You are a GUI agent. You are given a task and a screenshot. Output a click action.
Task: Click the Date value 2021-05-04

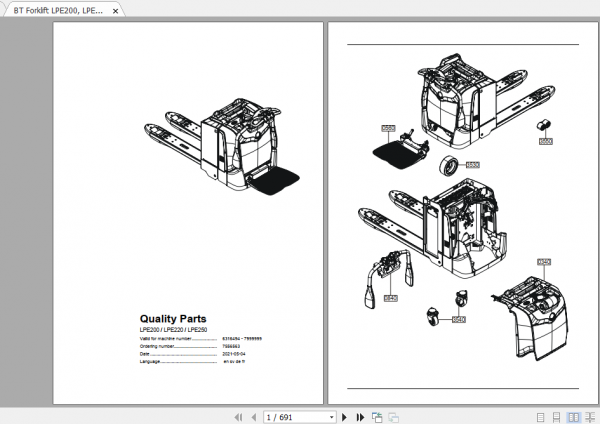(234, 354)
